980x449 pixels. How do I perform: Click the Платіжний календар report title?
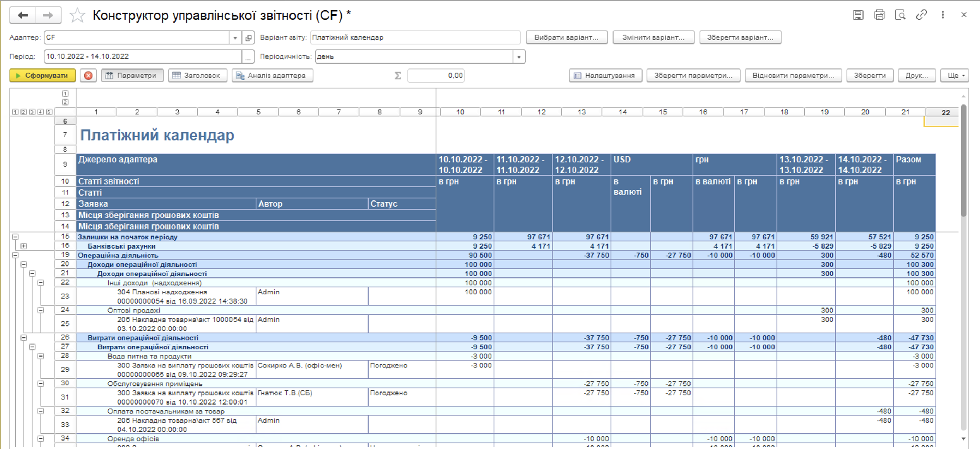[x=157, y=136]
